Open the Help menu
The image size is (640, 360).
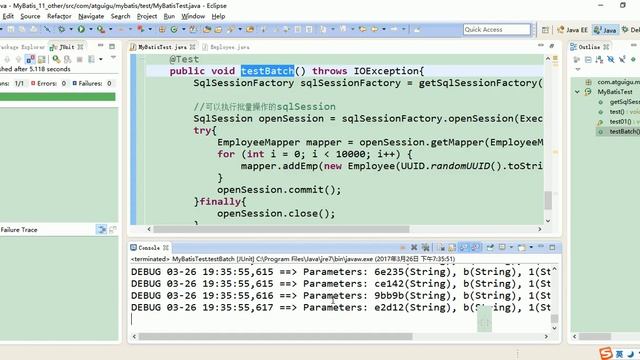(x=218, y=16)
